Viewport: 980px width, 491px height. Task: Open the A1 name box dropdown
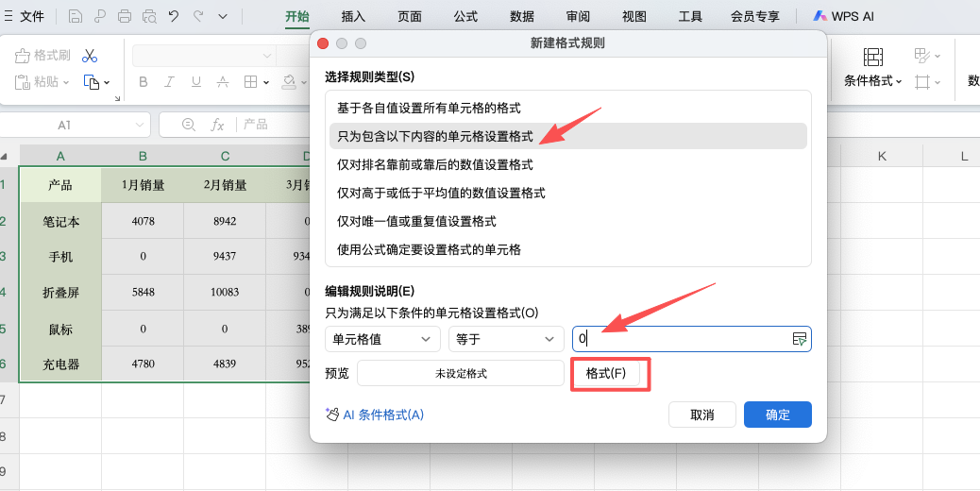(x=140, y=125)
